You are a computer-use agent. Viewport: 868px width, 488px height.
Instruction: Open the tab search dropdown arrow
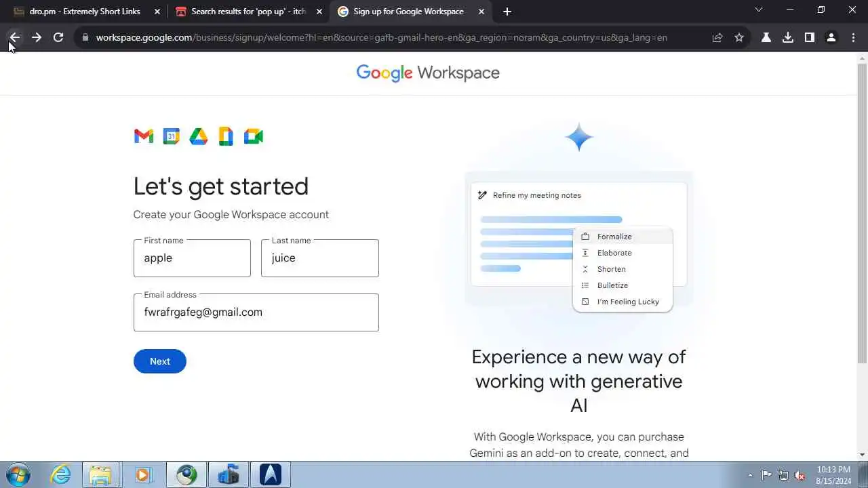pyautogui.click(x=759, y=10)
